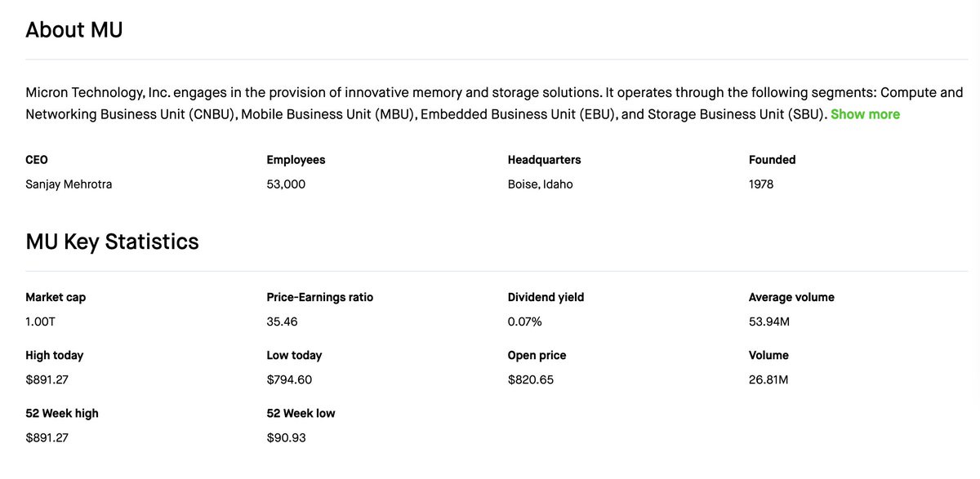Select the Open price $820.65 value
The image size is (980, 479).
click(531, 379)
